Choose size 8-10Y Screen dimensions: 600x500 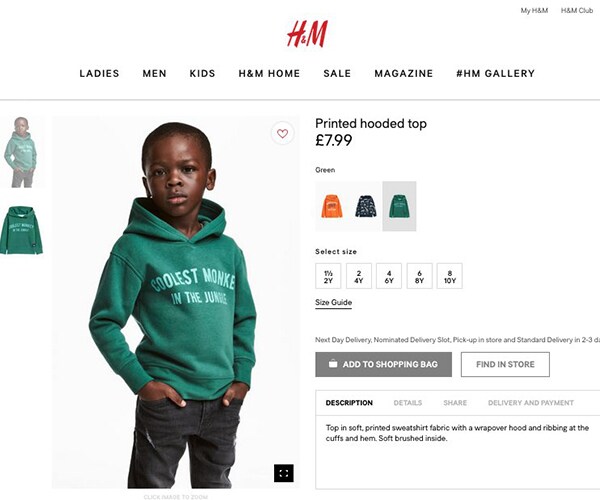point(450,276)
